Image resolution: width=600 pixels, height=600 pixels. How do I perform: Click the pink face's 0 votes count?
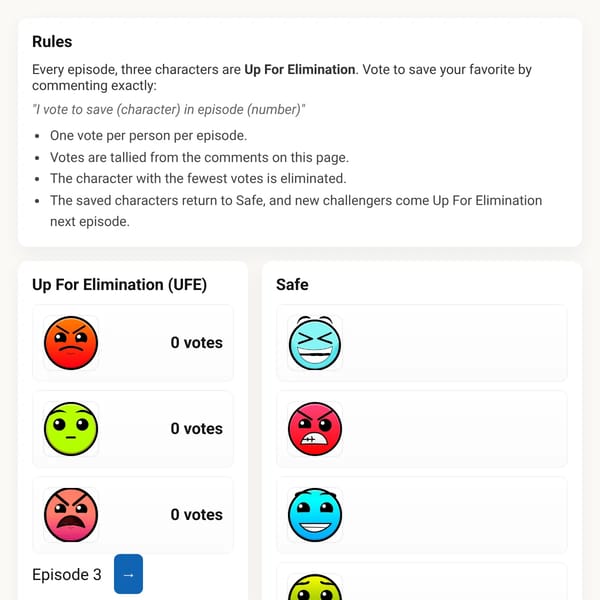[197, 515]
